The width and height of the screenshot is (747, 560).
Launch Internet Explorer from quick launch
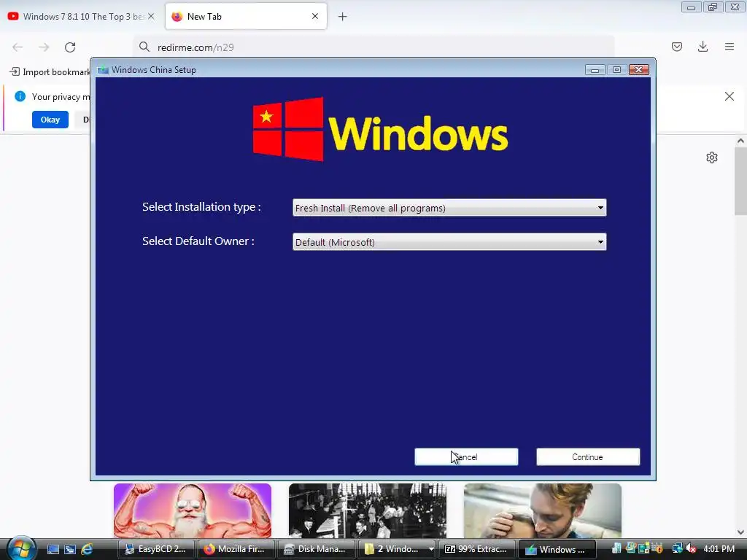pos(87,550)
